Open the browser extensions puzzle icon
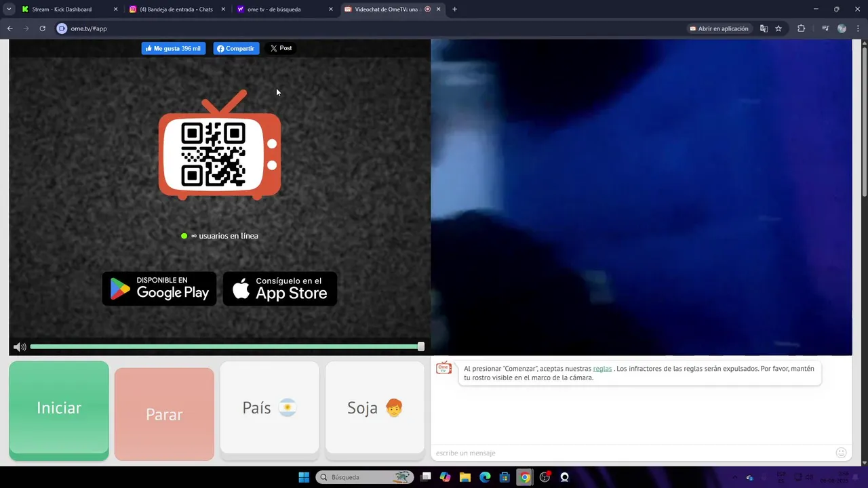This screenshot has width=868, height=488. pyautogui.click(x=801, y=28)
